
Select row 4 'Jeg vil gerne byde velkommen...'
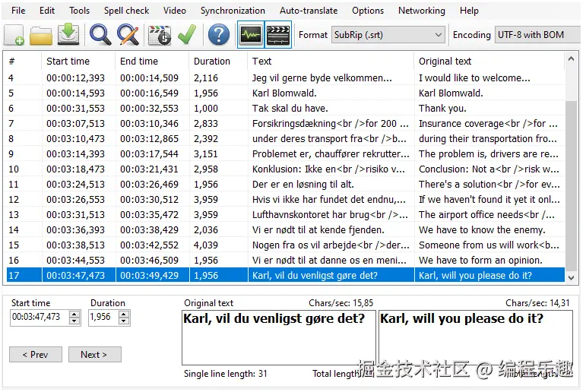pos(286,77)
